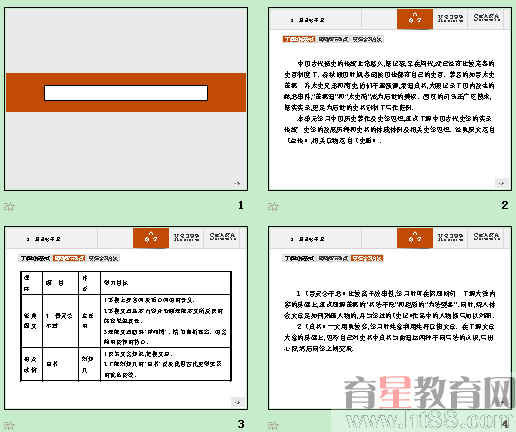Open the second header tab on slide 4
The image size is (516, 432).
click(x=450, y=237)
